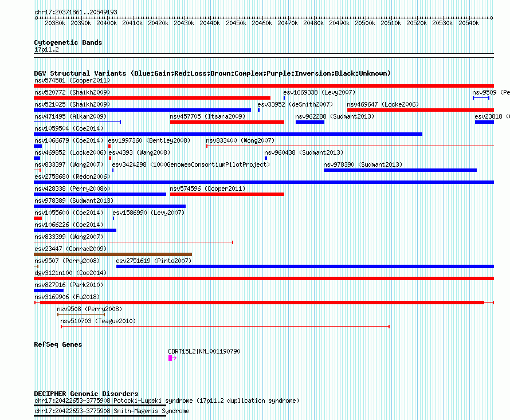Image resolution: width=510 pixels, height=420 pixels.
Task: Open the nsv978390 (Sudmant2013) blue bar
Action: pyautogui.click(x=401, y=170)
